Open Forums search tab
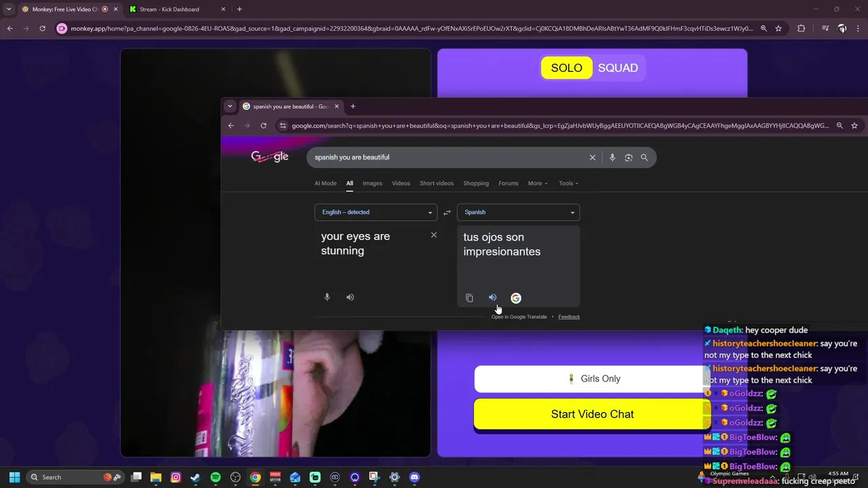 click(x=509, y=183)
